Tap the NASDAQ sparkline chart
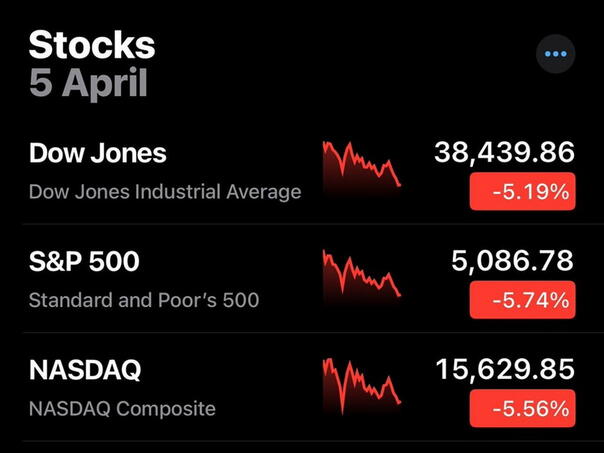Screen dimensions: 604x453 coord(362,387)
